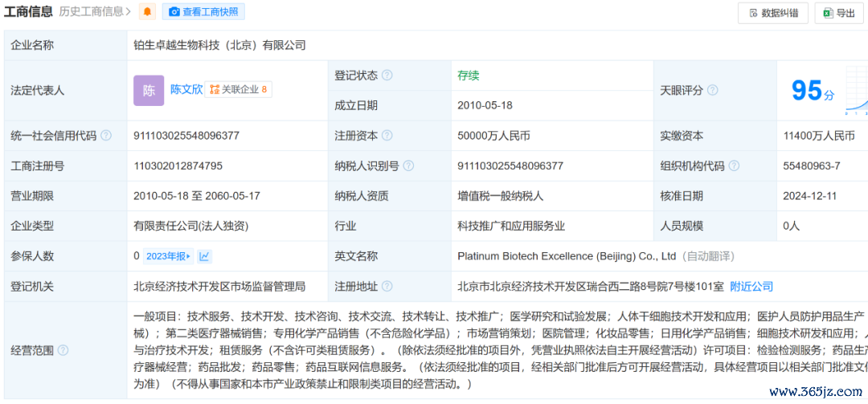Click help icon beside 注册资本
Viewport: 868px width, 404px height.
click(387, 136)
